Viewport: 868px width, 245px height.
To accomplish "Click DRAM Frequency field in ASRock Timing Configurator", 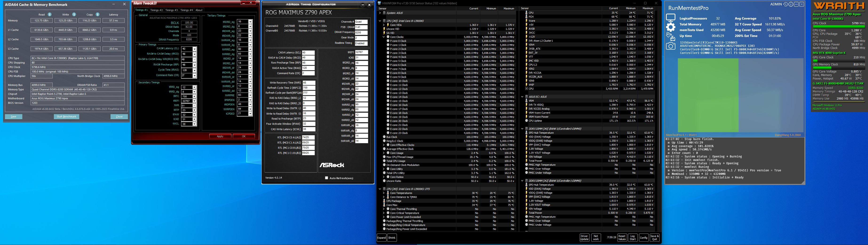I will pyautogui.click(x=361, y=32).
